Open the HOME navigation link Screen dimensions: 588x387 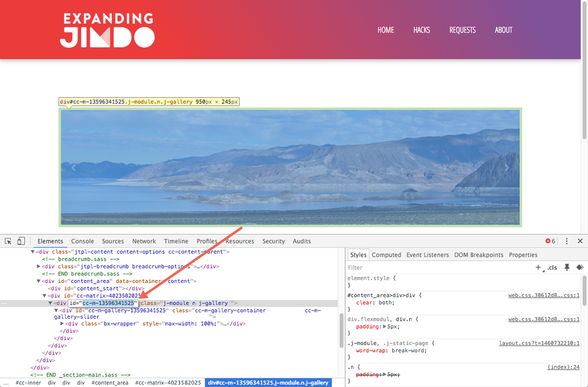(x=385, y=29)
